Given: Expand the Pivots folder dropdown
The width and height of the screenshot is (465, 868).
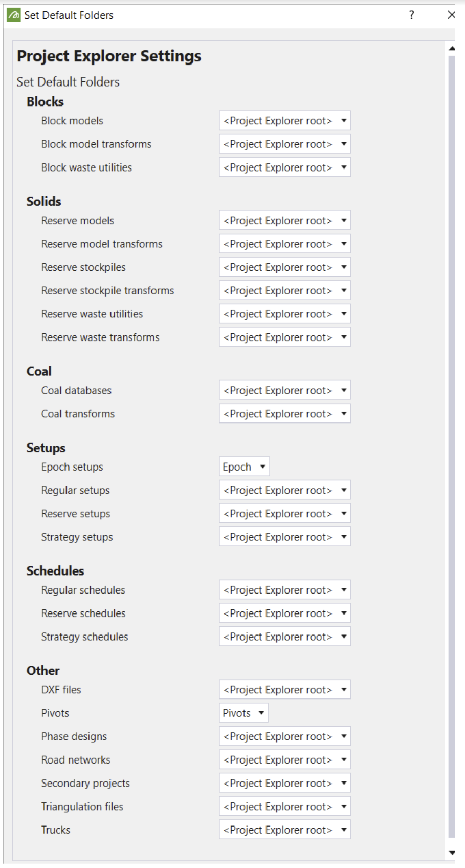Looking at the screenshot, I should click(x=243, y=713).
